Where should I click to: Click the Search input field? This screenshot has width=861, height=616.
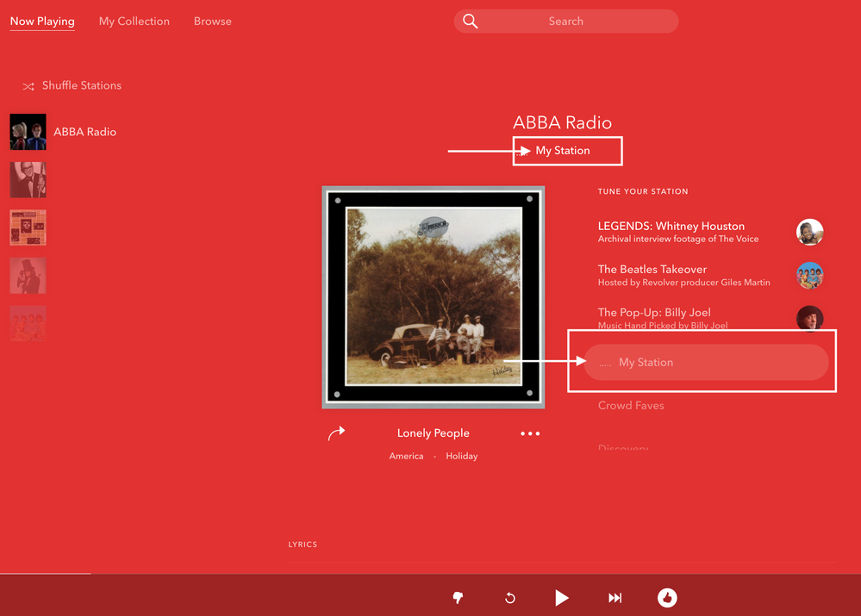566,22
